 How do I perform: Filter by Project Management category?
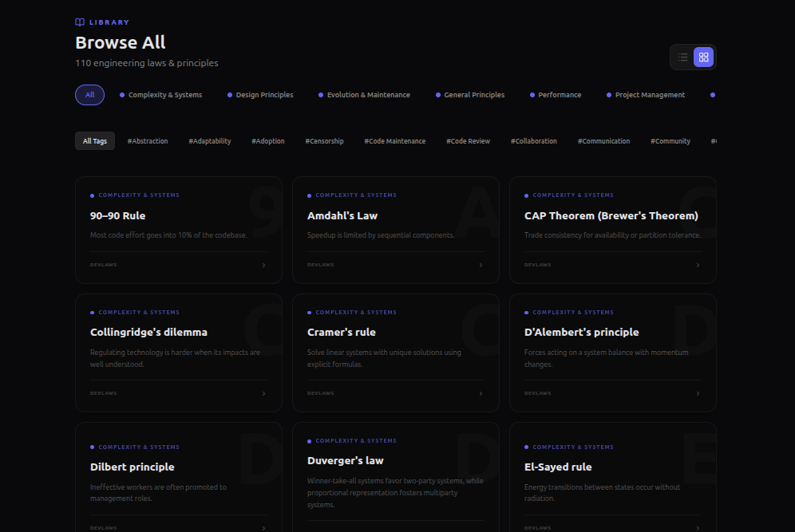(646, 95)
